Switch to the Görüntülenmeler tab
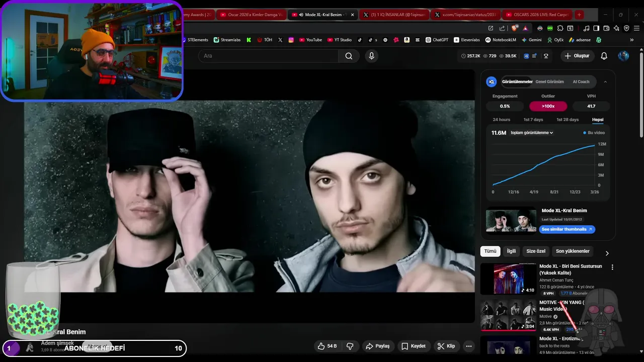 coord(517,81)
